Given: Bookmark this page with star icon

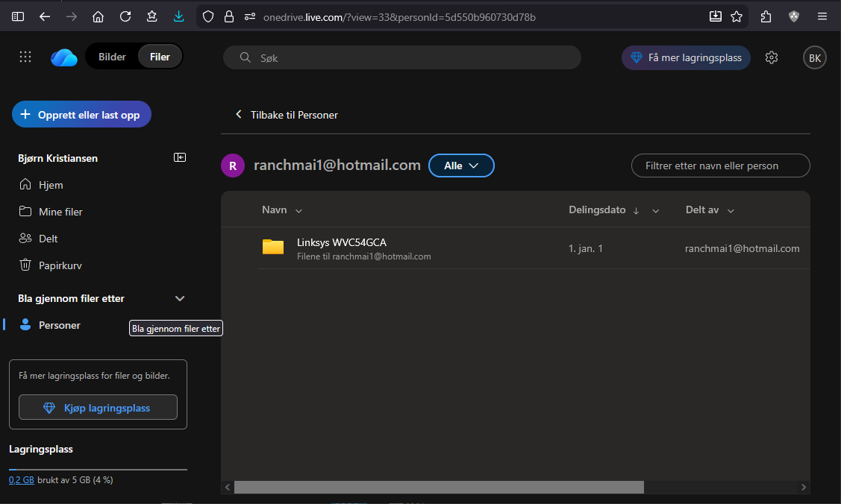Looking at the screenshot, I should pos(737,16).
